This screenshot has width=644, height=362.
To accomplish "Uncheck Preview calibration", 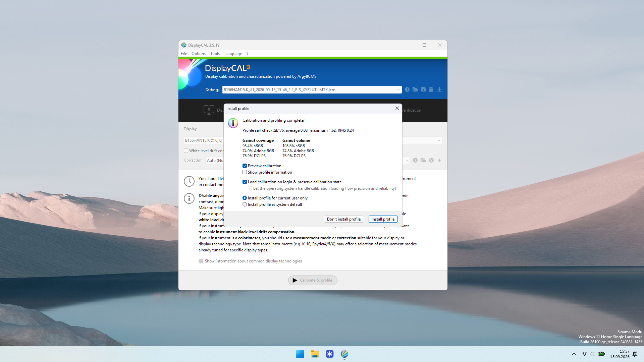I will click(x=245, y=166).
